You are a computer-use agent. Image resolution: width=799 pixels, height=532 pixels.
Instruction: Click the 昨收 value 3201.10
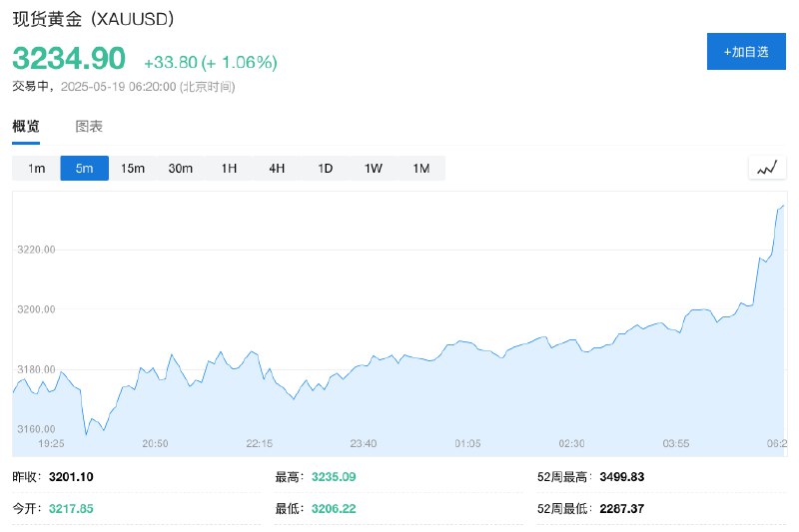(x=71, y=477)
